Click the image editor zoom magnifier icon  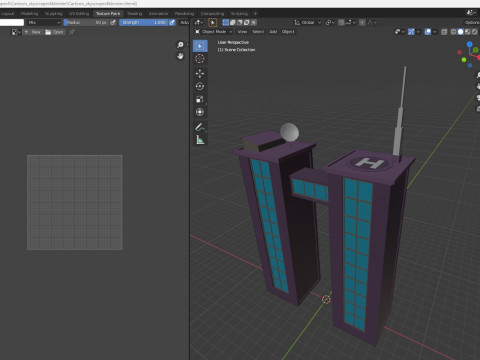click(180, 45)
